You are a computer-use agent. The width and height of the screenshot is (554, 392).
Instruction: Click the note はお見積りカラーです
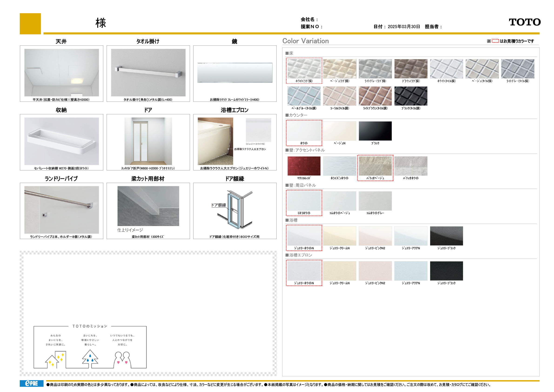(x=517, y=41)
